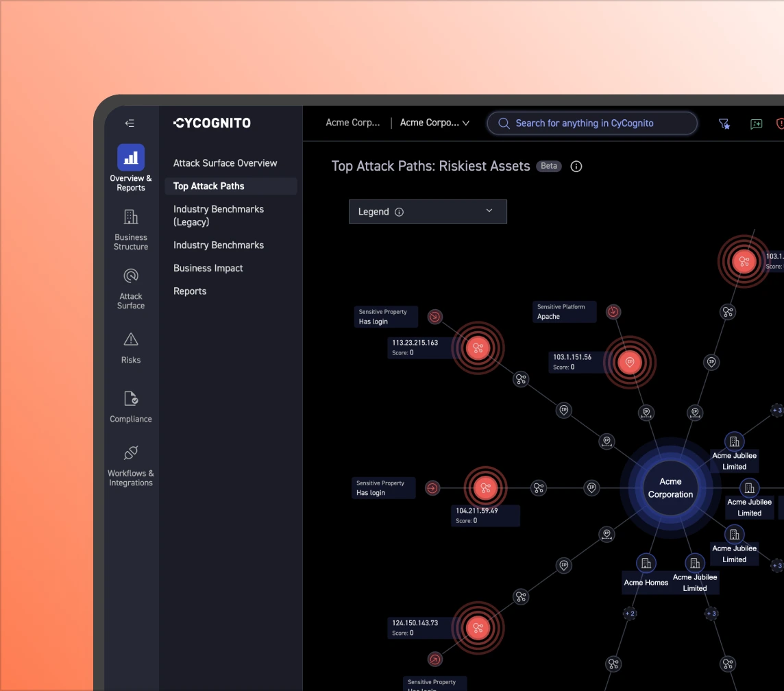
Task: Open Workflows & Integrations
Action: (x=131, y=453)
